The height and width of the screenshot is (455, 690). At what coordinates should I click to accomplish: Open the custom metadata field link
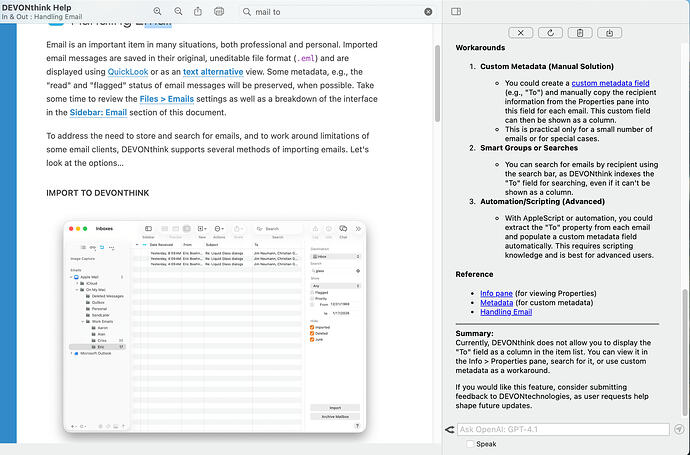610,83
